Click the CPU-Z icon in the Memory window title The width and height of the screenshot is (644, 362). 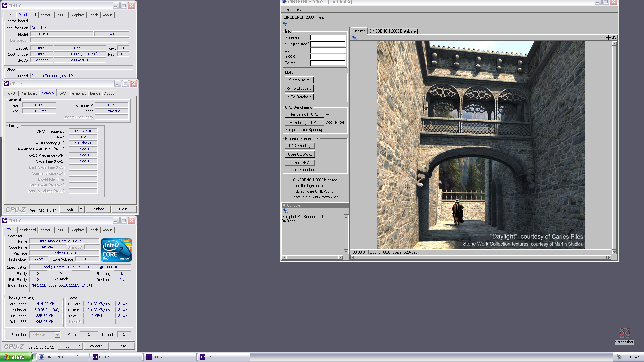[6, 84]
